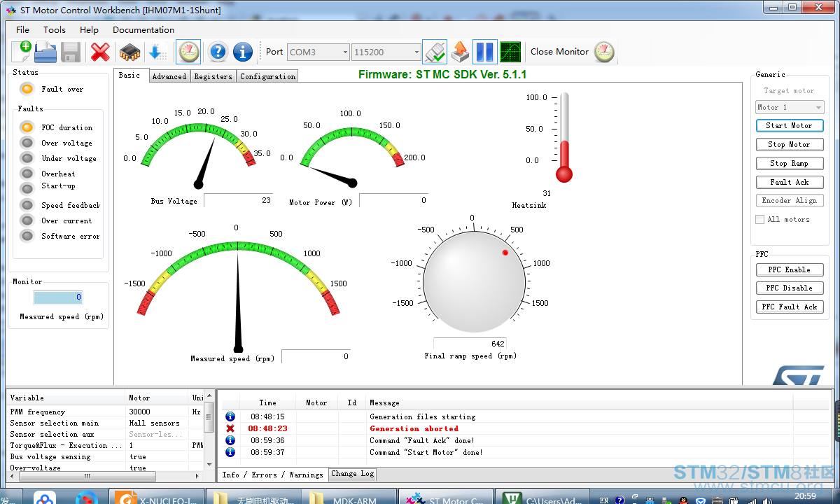This screenshot has height=504, width=840.
Task: Open the green plotter graph icon
Action: 510,52
